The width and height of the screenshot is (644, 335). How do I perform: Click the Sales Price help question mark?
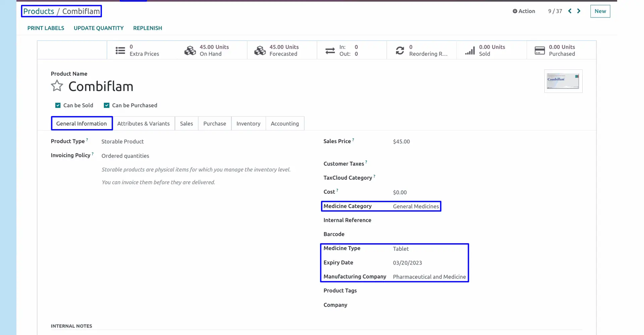(353, 139)
